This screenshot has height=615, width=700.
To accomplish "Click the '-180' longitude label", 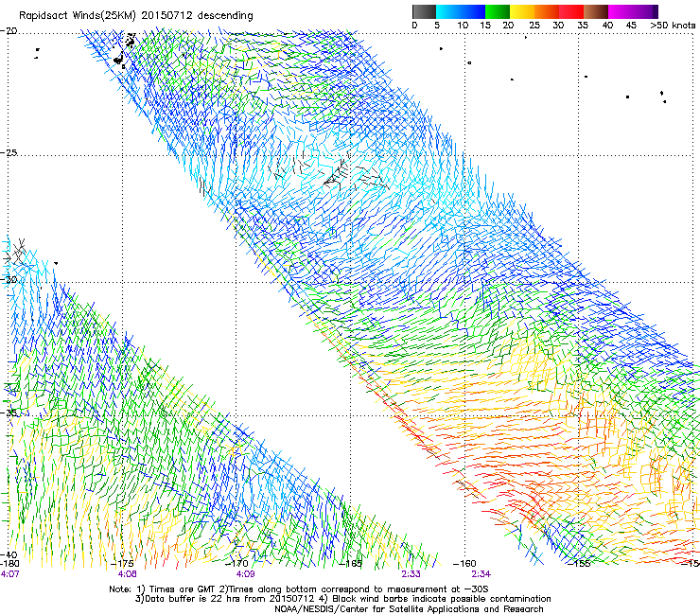I will point(9,563).
